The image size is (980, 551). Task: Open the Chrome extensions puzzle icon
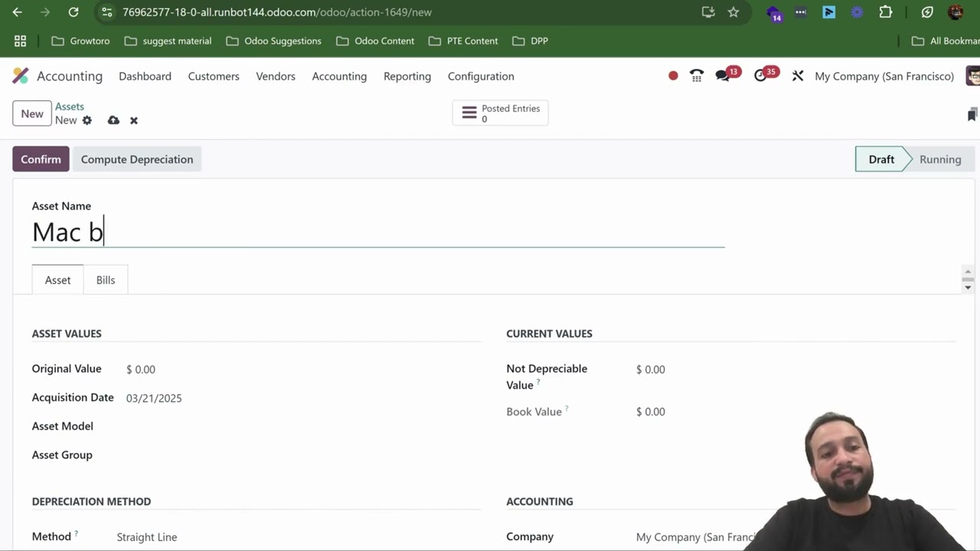[x=886, y=12]
